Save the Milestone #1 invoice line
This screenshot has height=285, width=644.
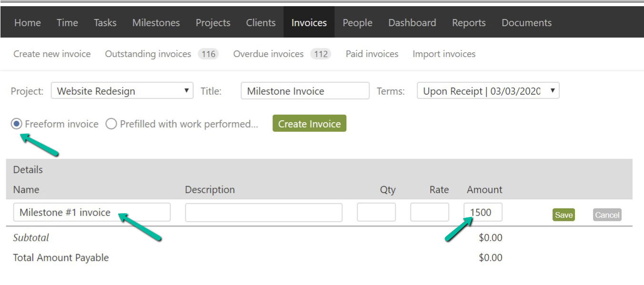[563, 215]
